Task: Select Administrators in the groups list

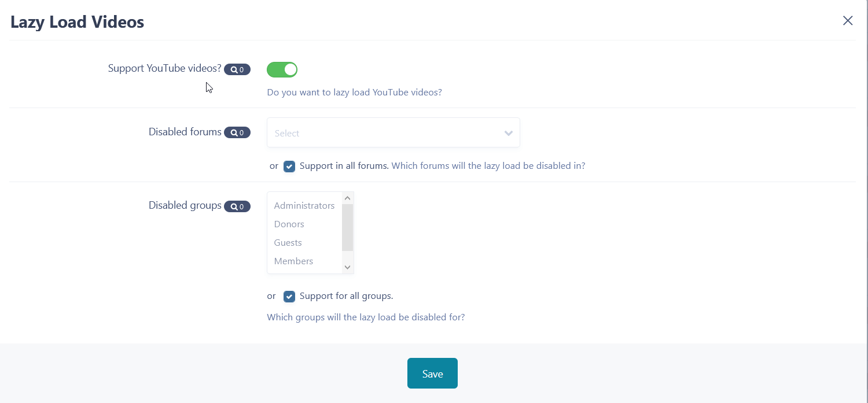Action: 304,206
